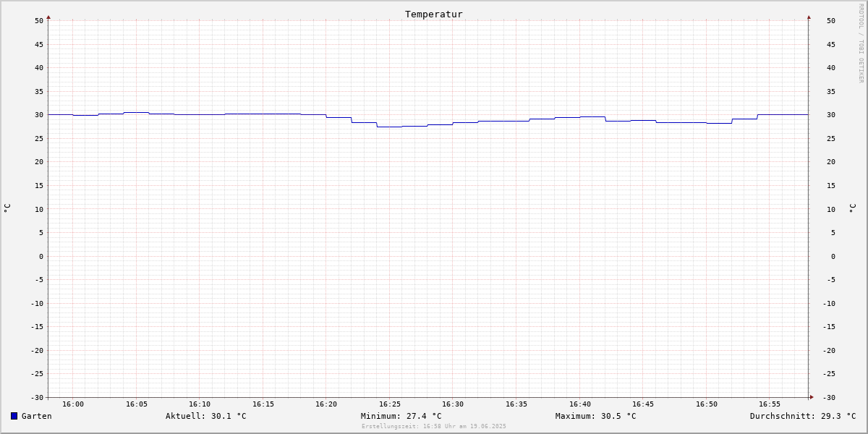Click the 16:15 time axis label
Screen dimensions: 868x434
point(263,404)
